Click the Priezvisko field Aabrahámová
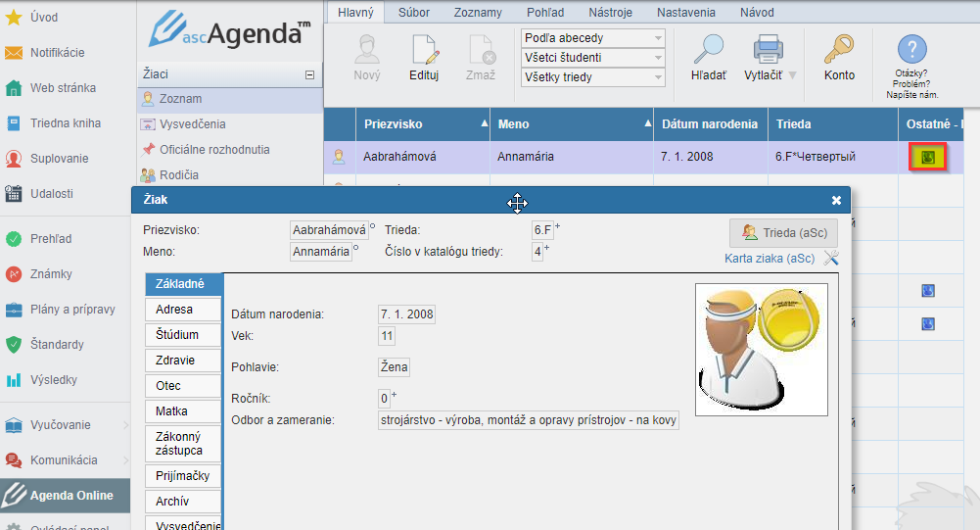The image size is (980, 530). click(329, 230)
